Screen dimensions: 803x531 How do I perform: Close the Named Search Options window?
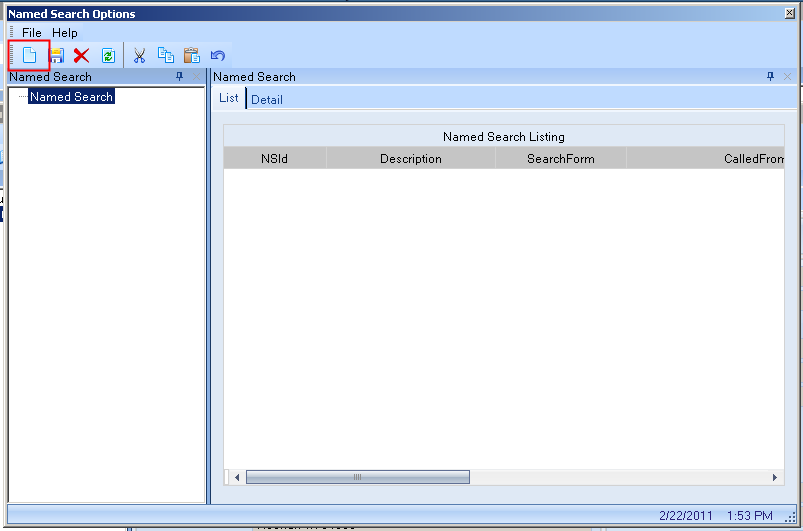tap(790, 13)
